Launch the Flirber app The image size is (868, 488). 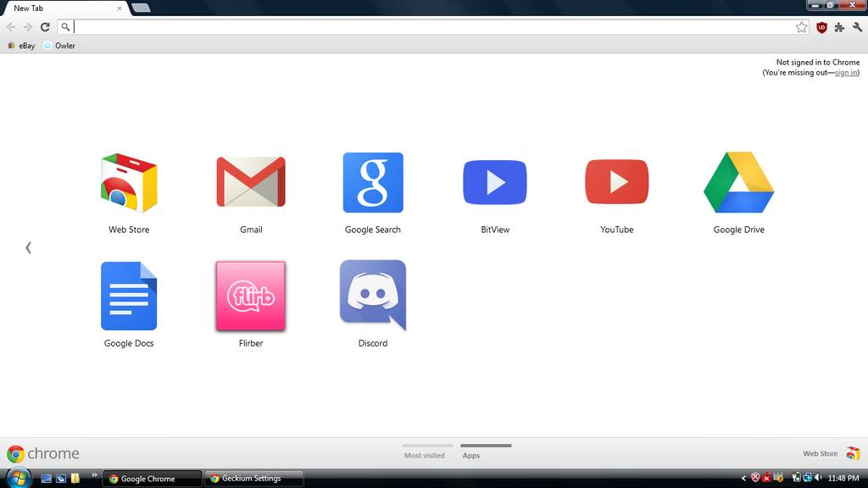(x=251, y=296)
